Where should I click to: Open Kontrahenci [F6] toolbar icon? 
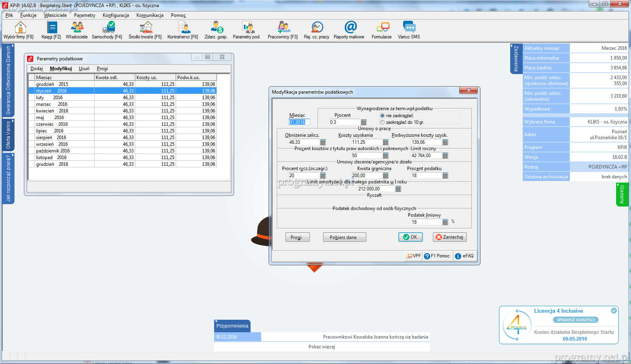click(x=183, y=28)
